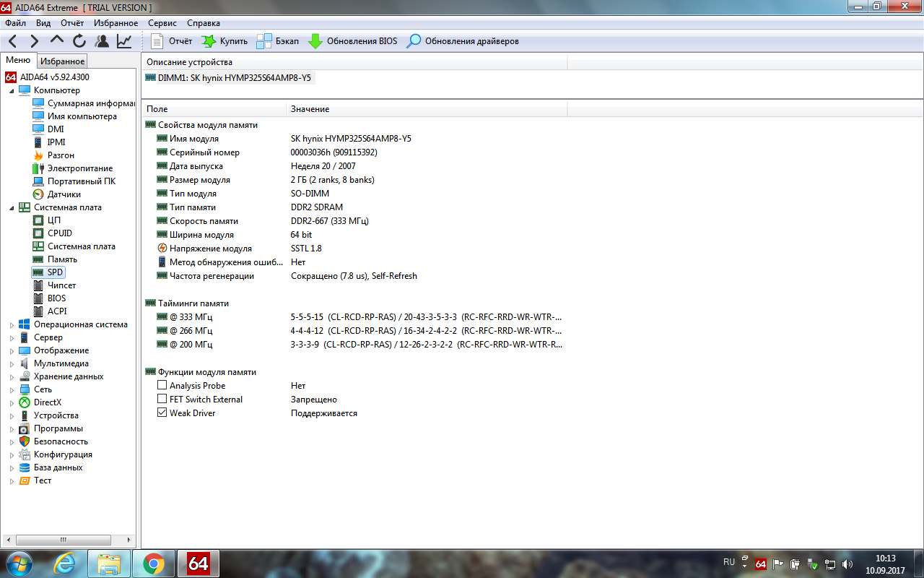Open the Windows Start menu
Image resolution: width=924 pixels, height=578 pixels.
point(19,563)
